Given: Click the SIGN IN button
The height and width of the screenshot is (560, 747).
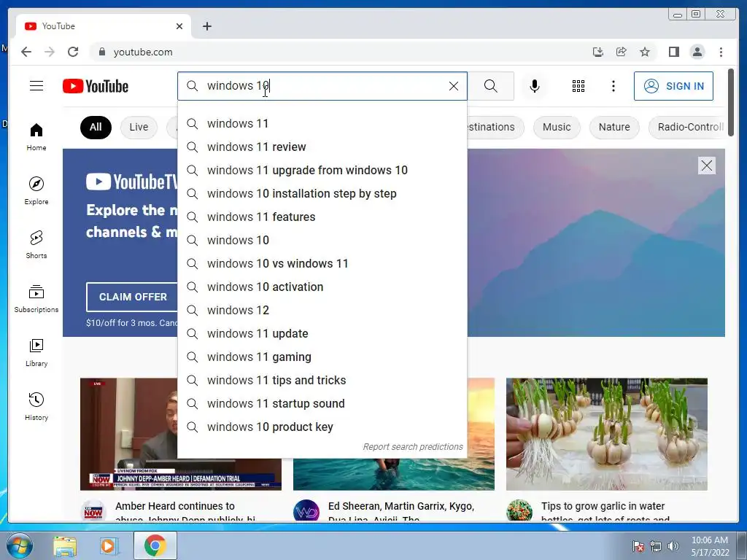Looking at the screenshot, I should click(673, 86).
